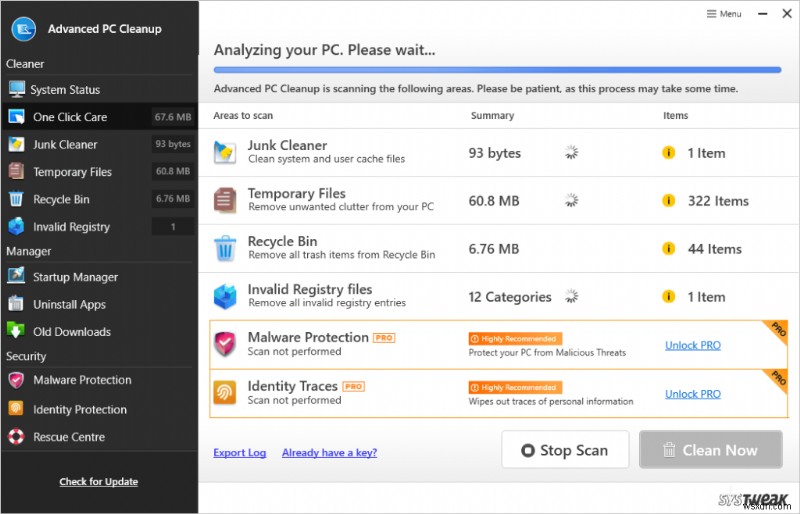Click the Identity Traces fingerprint icon in scan list

click(225, 393)
